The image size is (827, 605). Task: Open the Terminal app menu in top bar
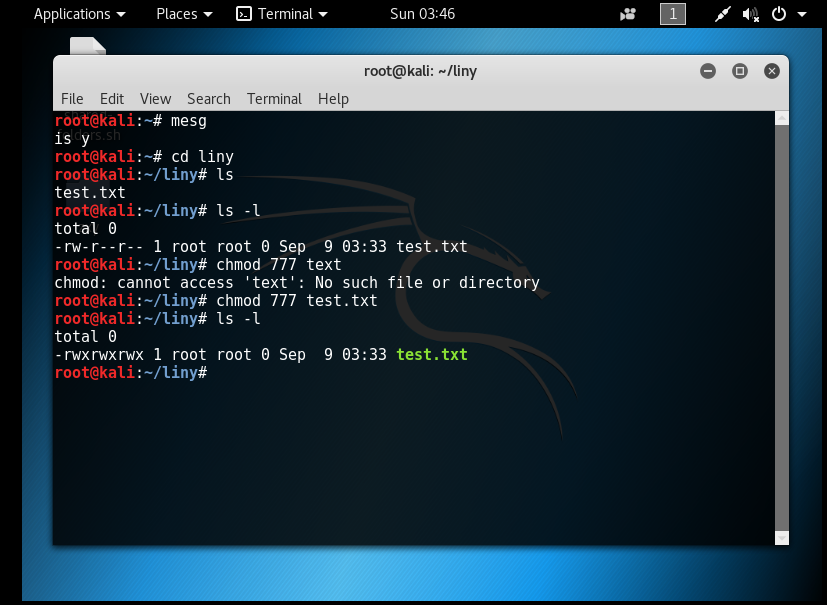pyautogui.click(x=282, y=14)
